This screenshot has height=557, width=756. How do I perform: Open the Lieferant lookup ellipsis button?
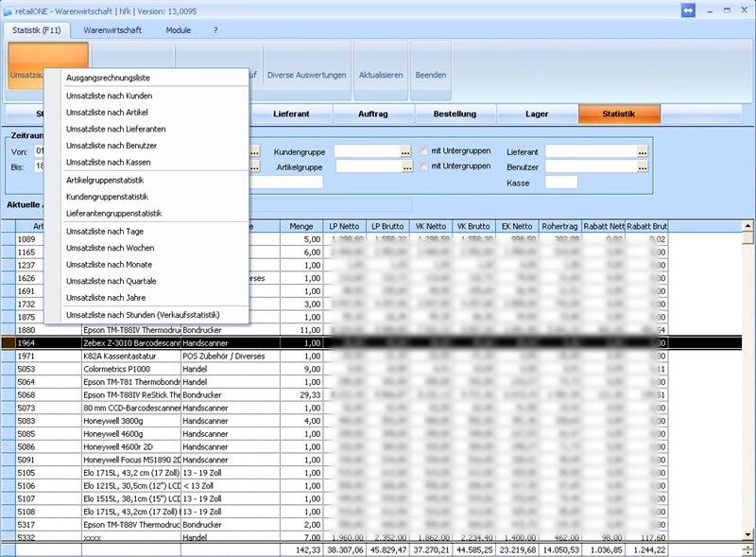[x=642, y=151]
